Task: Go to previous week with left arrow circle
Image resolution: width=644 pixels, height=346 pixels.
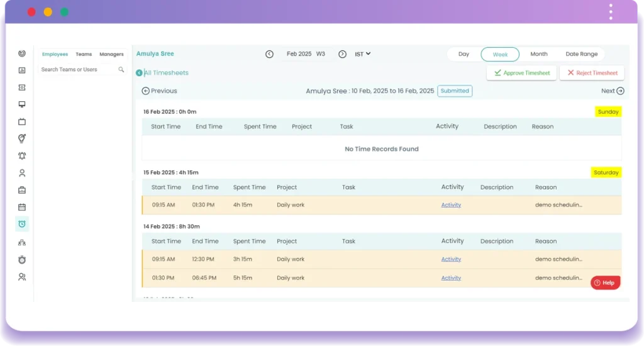Action: pyautogui.click(x=269, y=54)
